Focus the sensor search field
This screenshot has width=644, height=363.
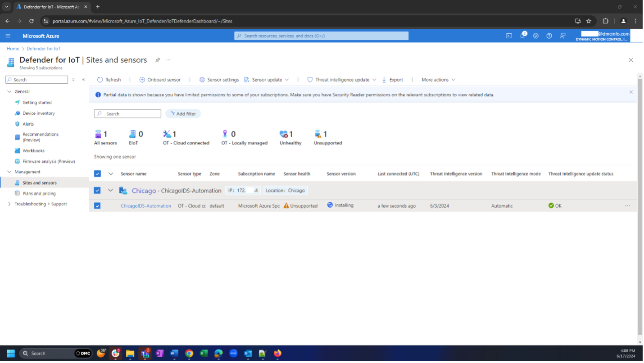coord(127,114)
